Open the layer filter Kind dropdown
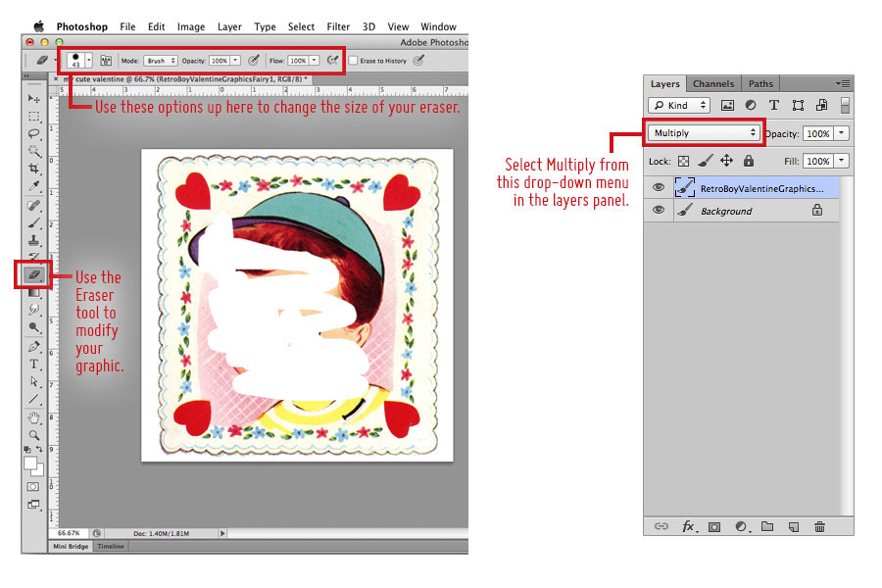Image resolution: width=882 pixels, height=588 pixels. pos(679,105)
